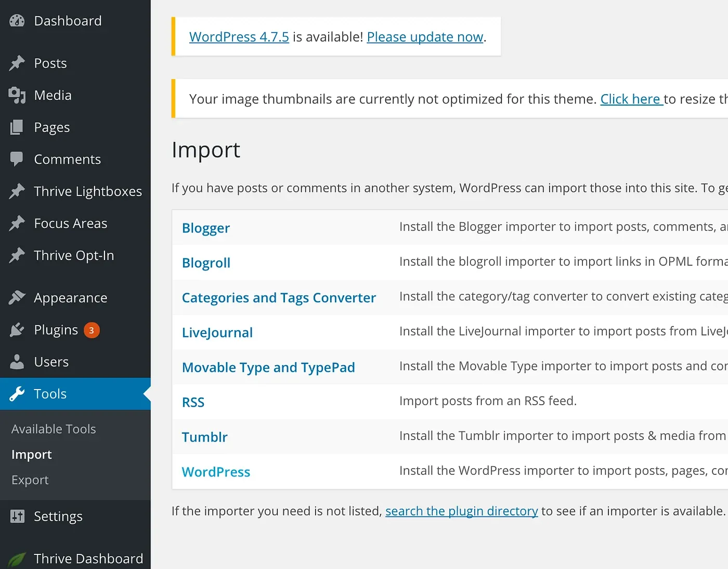Click 'Install the Movable Type importer' description
Screen dimensions: 728x569
coord(564,366)
